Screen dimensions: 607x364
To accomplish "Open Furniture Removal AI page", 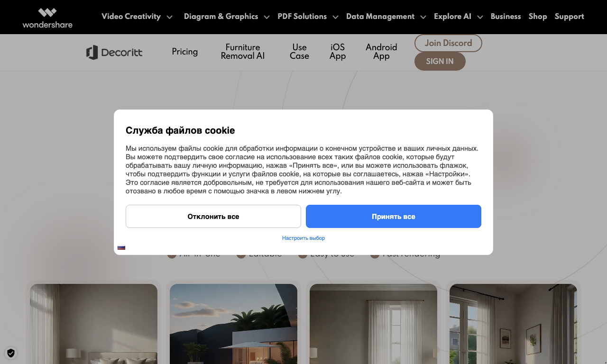I will point(243,52).
